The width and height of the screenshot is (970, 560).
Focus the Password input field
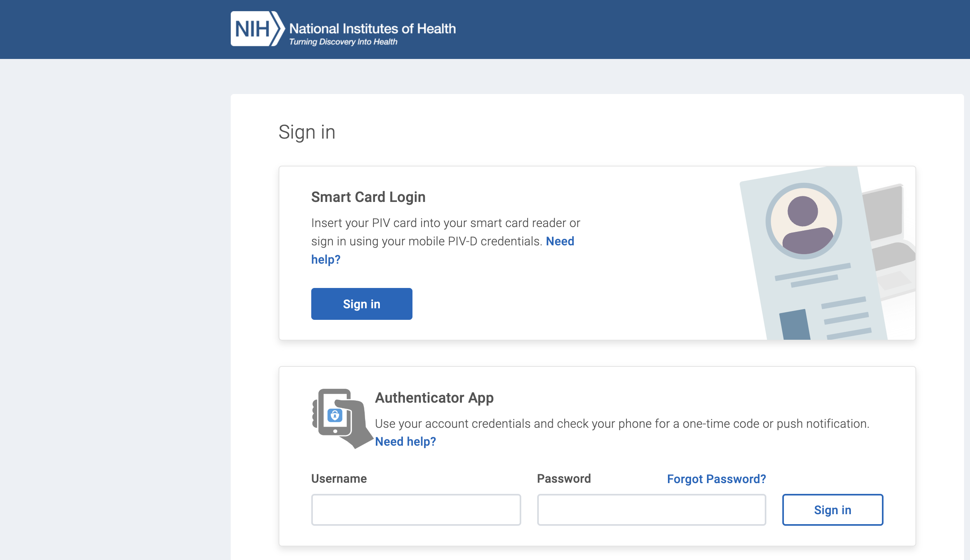click(x=651, y=510)
